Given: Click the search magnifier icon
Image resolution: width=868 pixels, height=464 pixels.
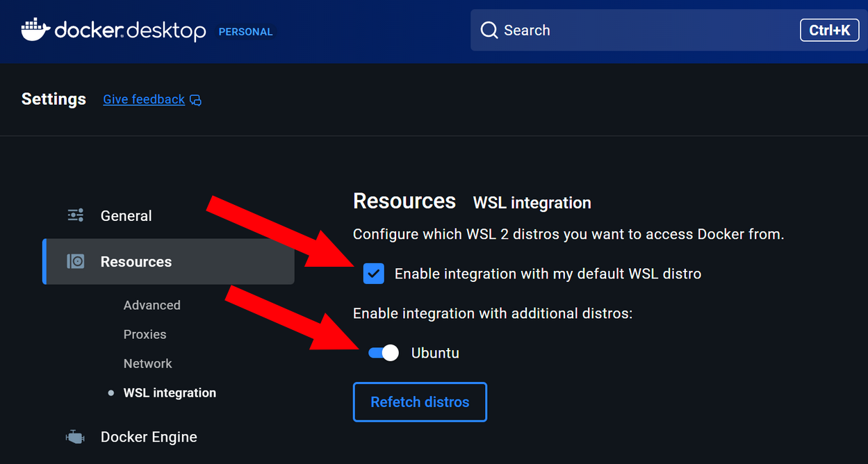Looking at the screenshot, I should tap(489, 31).
